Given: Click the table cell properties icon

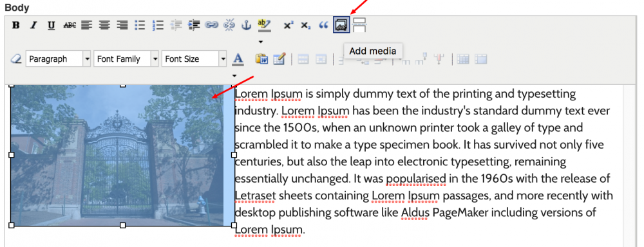Looking at the screenshot, I should (321, 59).
